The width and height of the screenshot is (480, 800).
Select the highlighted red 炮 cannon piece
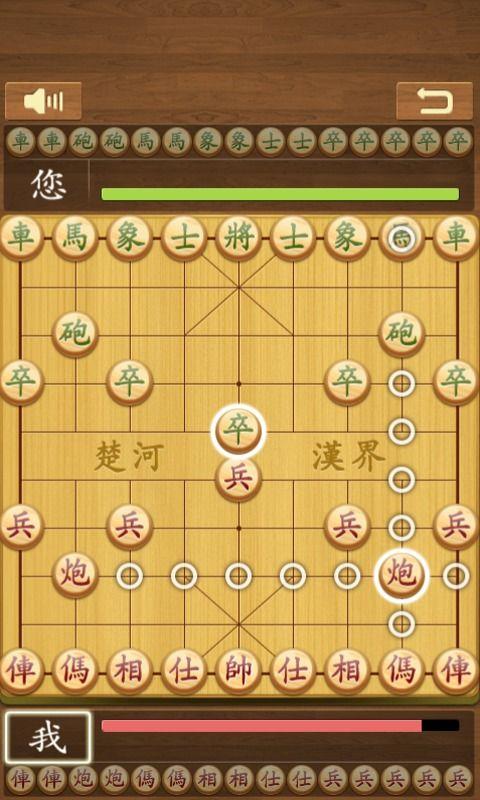(x=401, y=575)
